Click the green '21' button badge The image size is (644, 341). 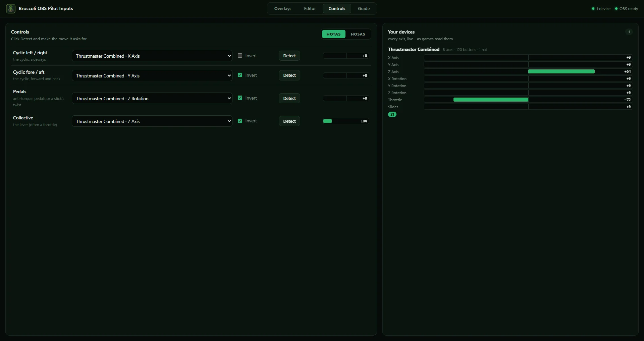(392, 114)
